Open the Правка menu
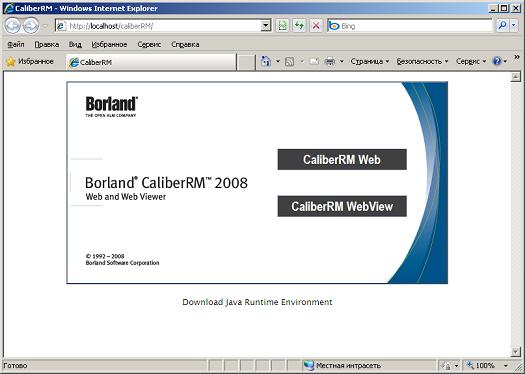Viewport: 525px width, 374px height. (47, 45)
